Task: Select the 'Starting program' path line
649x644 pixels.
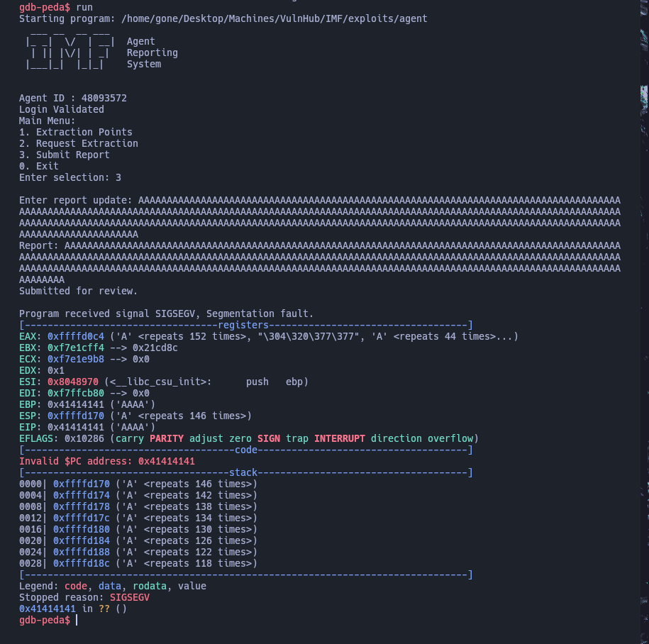Action: coord(223,18)
